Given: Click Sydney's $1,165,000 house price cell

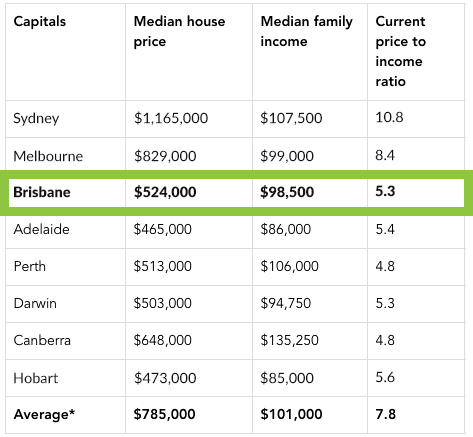Looking at the screenshot, I should [x=171, y=118].
